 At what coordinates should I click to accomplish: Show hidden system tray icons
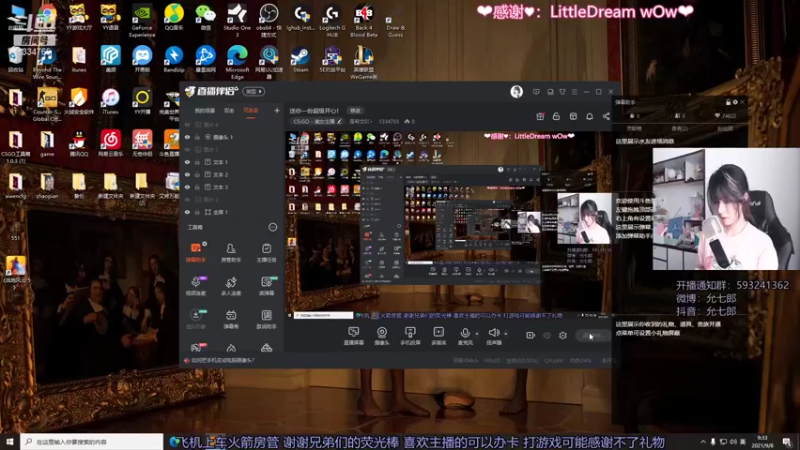pos(703,441)
